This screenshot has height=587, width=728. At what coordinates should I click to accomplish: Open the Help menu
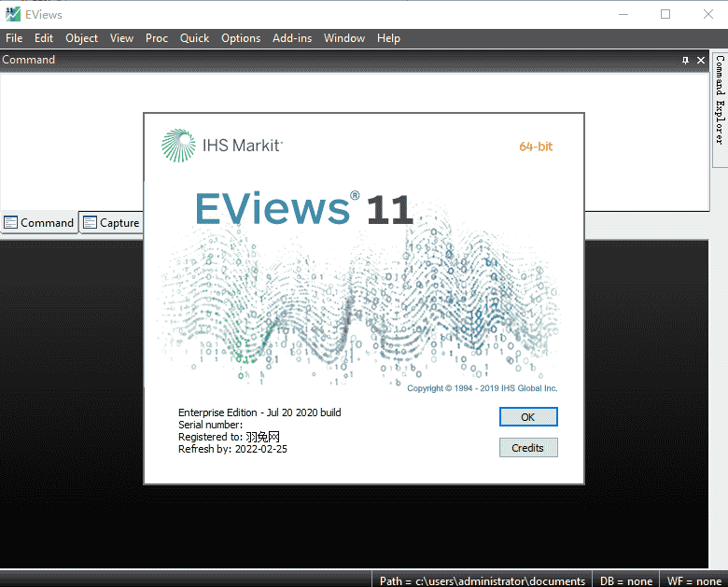(x=388, y=38)
